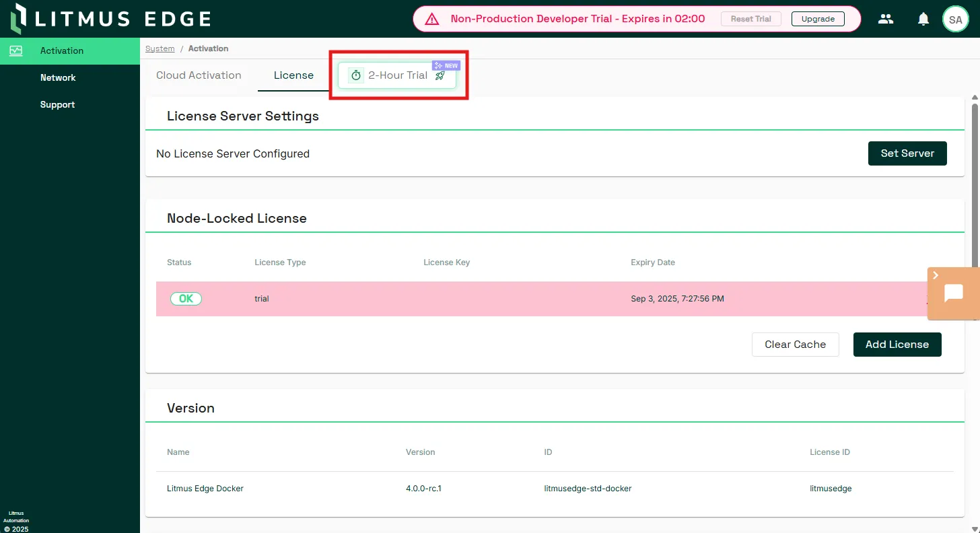The width and height of the screenshot is (980, 533).
Task: Click Add License button
Action: point(897,345)
